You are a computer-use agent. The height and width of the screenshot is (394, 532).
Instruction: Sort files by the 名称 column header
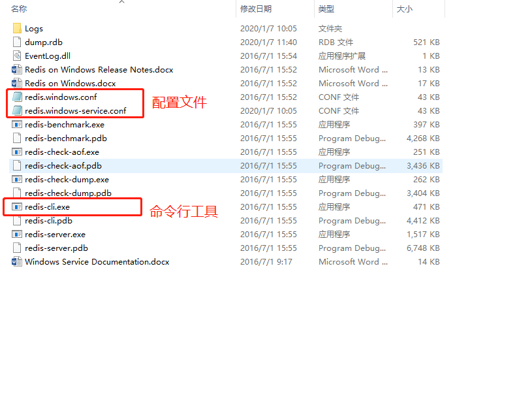point(19,9)
